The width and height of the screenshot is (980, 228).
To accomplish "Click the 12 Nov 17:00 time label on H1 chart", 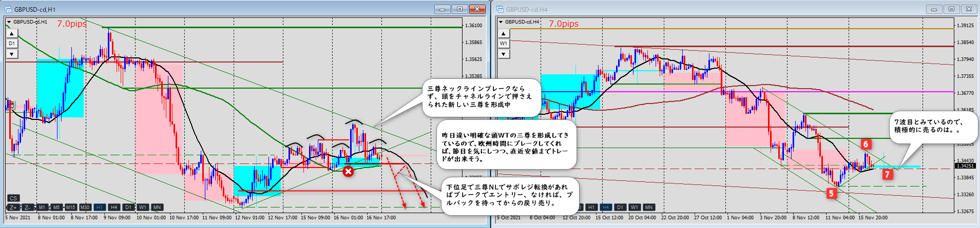I will click(x=282, y=218).
